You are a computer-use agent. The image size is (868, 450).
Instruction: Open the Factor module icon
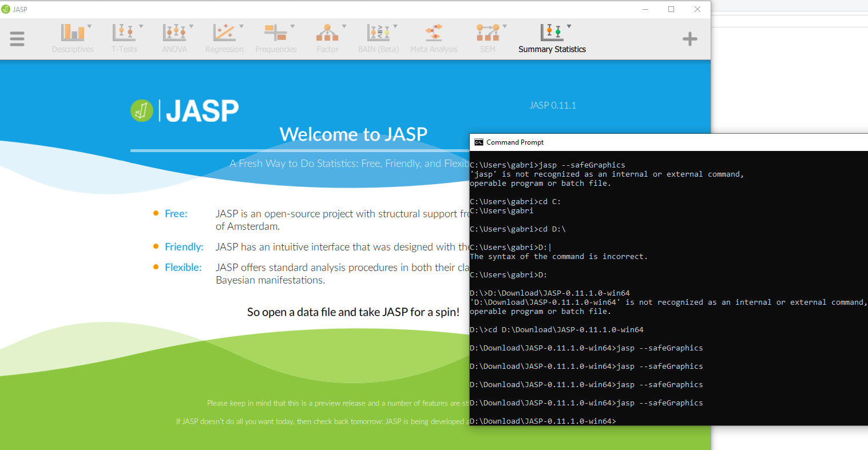pyautogui.click(x=327, y=33)
